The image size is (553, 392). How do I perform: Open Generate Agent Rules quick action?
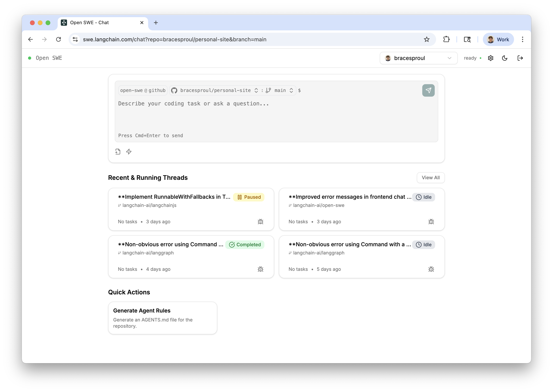(163, 318)
